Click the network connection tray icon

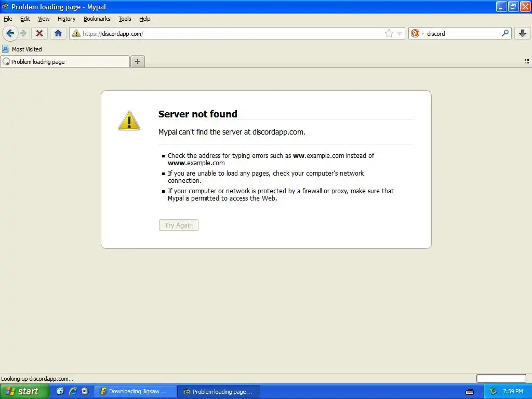click(493, 392)
